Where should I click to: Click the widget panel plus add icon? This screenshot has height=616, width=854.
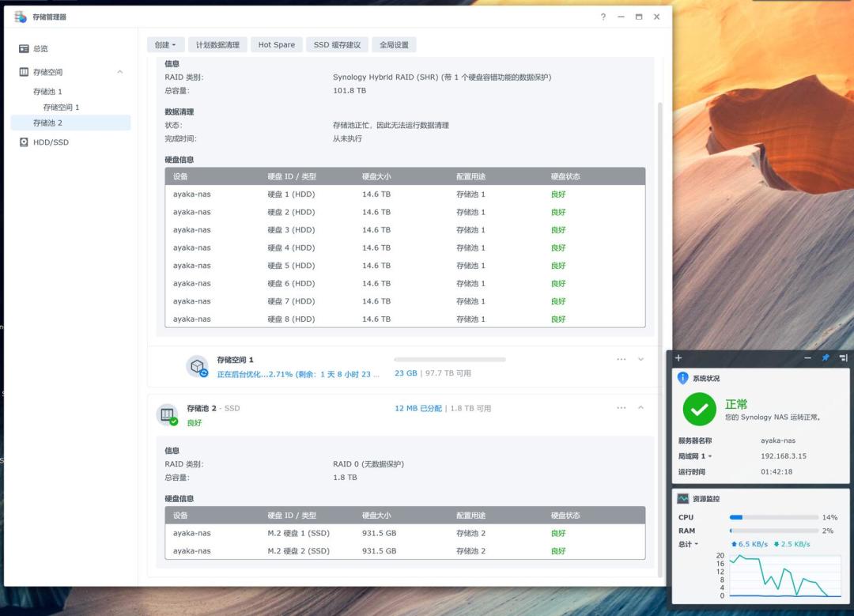point(678,358)
